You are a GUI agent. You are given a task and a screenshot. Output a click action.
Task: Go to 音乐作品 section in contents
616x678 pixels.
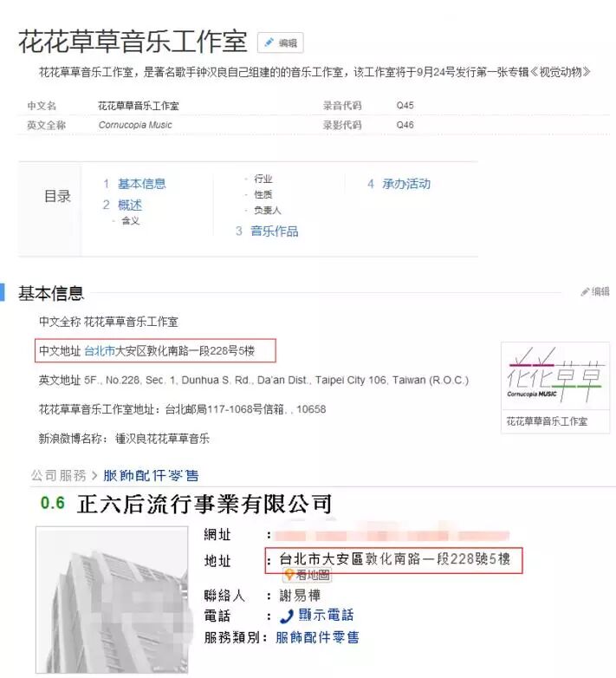click(275, 231)
